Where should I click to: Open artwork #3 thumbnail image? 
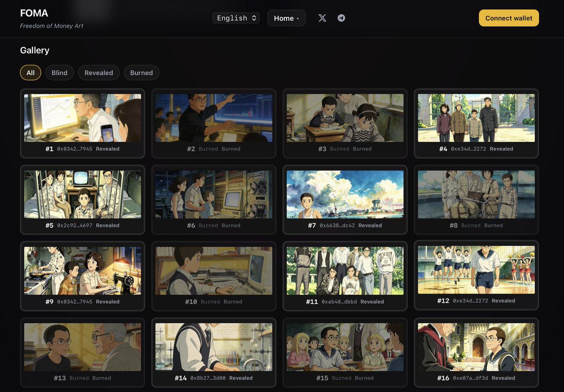(345, 118)
